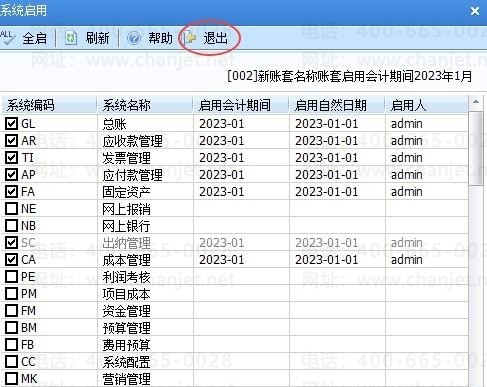
Task: Click the 系统名称 column header
Action: coord(145,105)
